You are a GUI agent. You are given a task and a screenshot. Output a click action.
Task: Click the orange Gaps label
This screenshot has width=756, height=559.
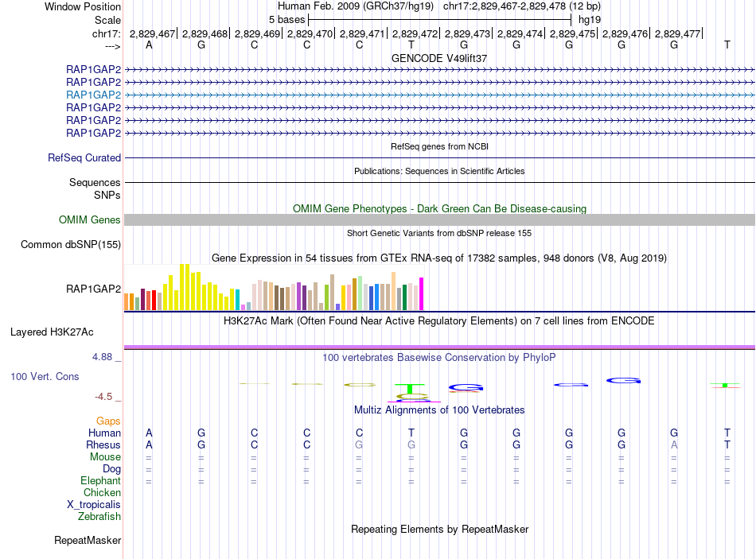pyautogui.click(x=108, y=421)
